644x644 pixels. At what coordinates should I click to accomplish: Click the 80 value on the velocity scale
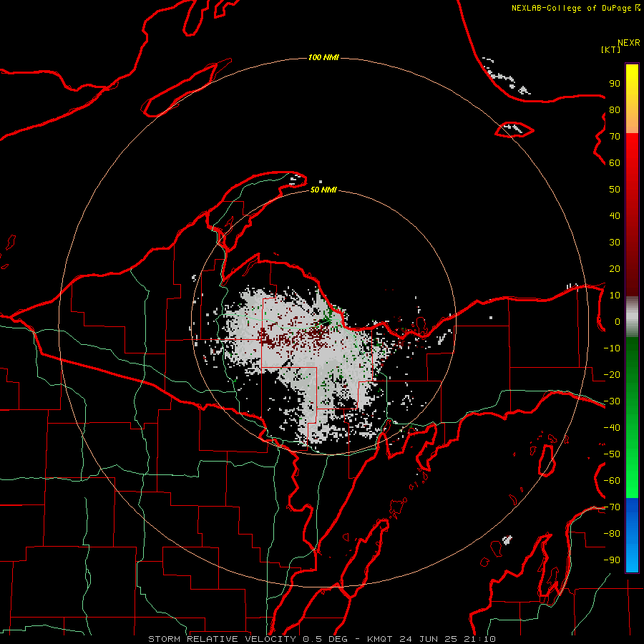pos(615,110)
